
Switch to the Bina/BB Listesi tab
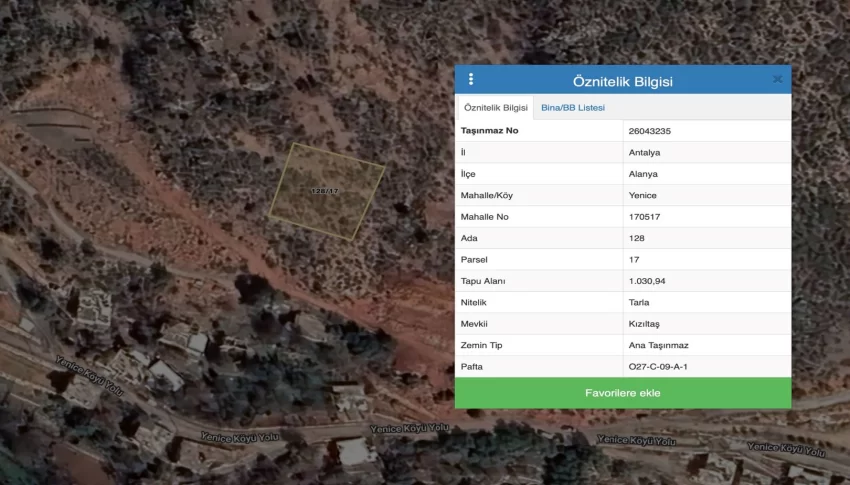click(572, 108)
